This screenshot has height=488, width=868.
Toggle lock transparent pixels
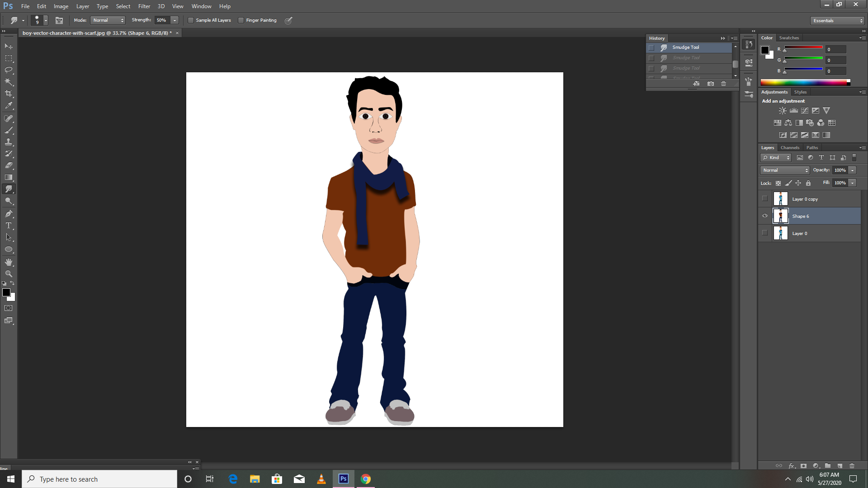tap(778, 183)
